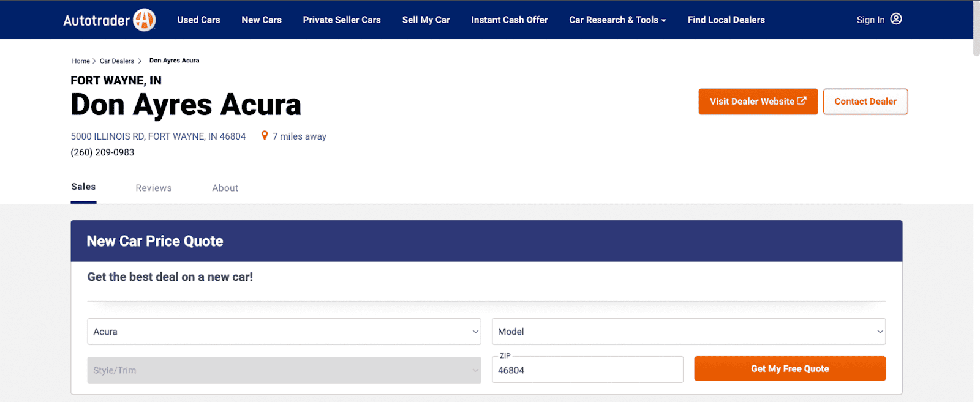Click Visit Dealer Website button

pyautogui.click(x=758, y=102)
